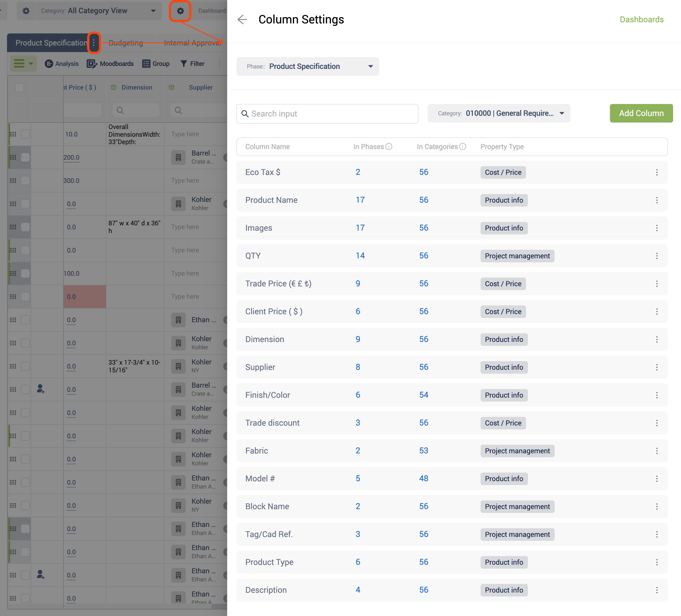
Task: Open options menu for Description row
Action: (x=657, y=590)
